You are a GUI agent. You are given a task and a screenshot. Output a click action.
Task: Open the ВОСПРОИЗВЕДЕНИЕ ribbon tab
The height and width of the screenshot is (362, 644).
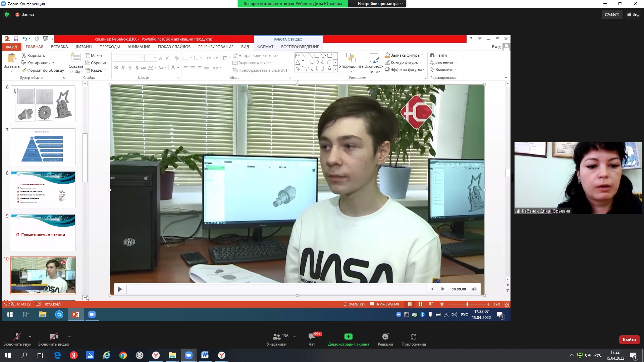300,47
